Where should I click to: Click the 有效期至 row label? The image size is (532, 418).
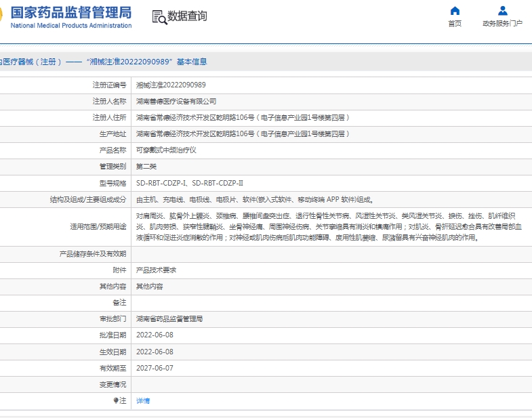112,368
